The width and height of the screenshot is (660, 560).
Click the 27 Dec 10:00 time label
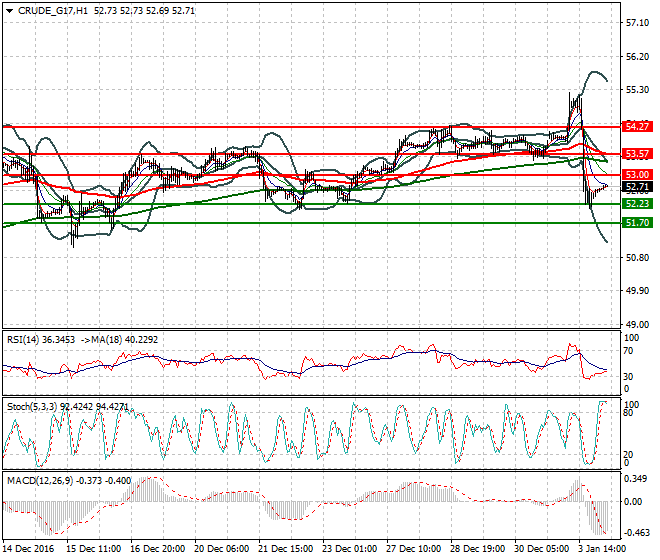(413, 549)
